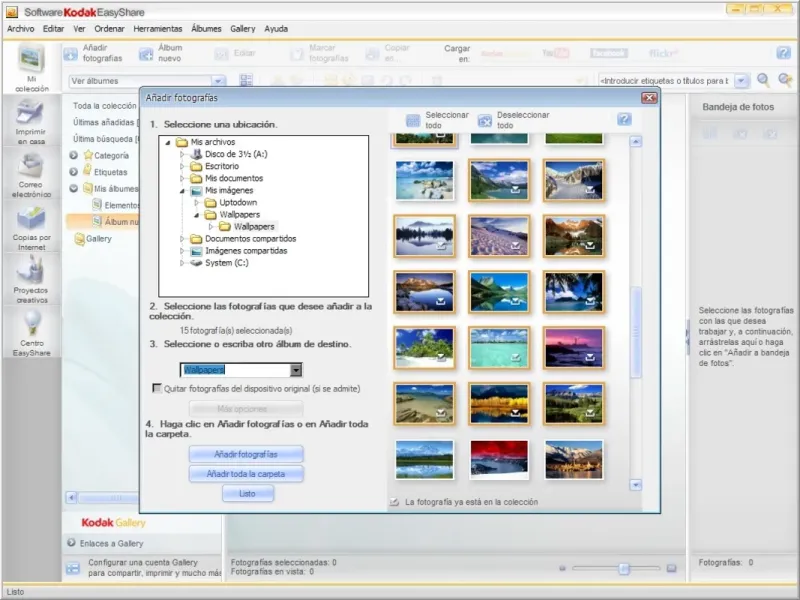Open the Wallpapers destination album dropdown
The width and height of the screenshot is (800, 600).
(x=296, y=370)
